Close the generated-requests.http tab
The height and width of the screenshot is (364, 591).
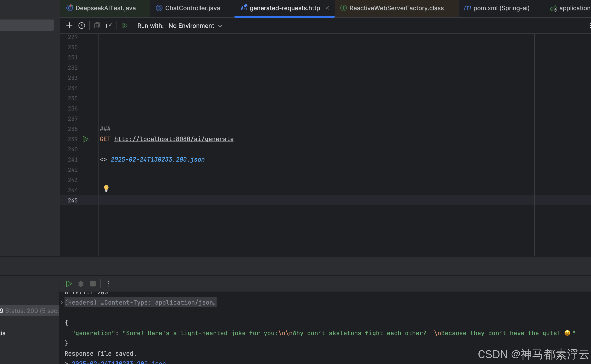327,8
